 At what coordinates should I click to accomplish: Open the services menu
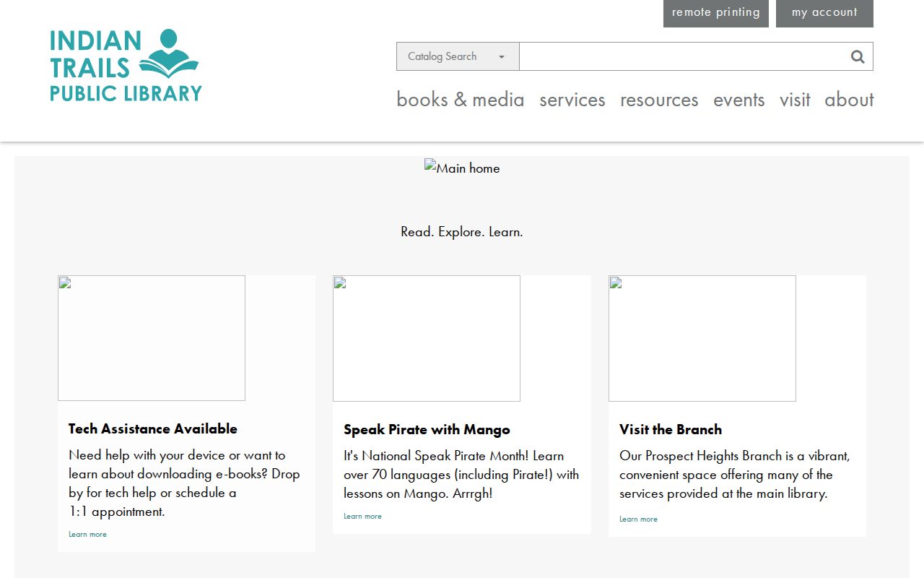[572, 100]
